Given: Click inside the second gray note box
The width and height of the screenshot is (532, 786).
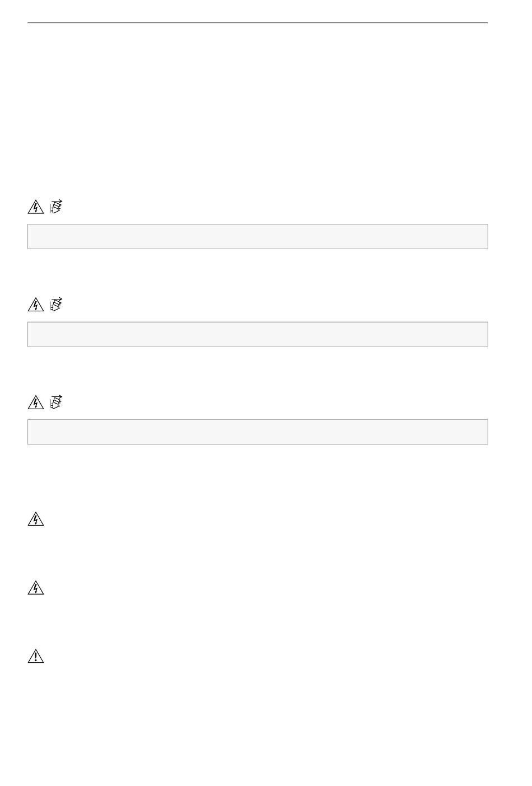Looking at the screenshot, I should click(258, 334).
